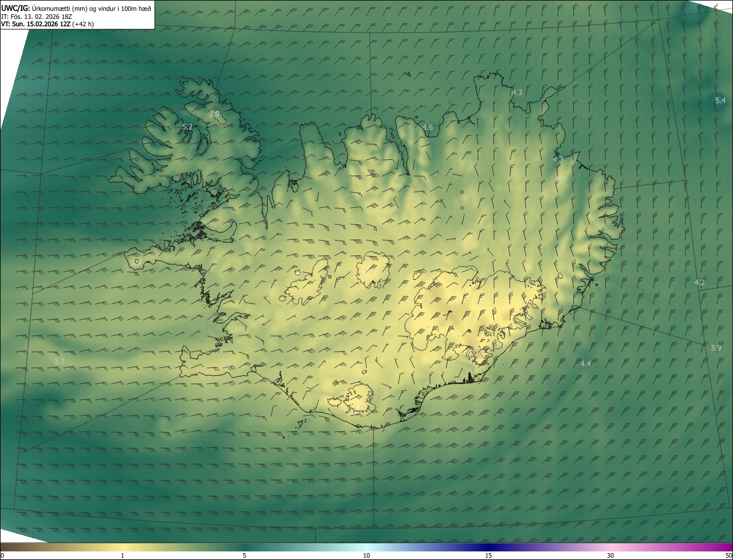This screenshot has height=560, width=733.
Task: Pick the yellow colour above the 1 tick
Action: pyautogui.click(x=123, y=547)
